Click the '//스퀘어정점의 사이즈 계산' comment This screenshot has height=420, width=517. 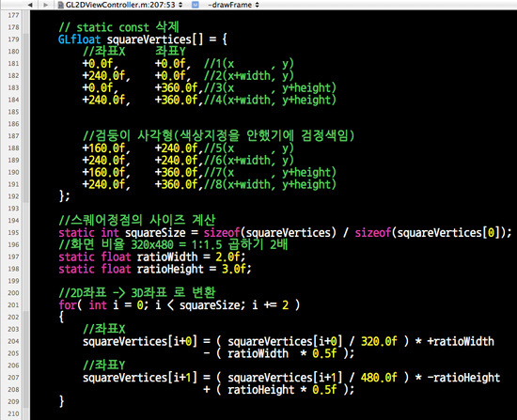click(x=137, y=220)
